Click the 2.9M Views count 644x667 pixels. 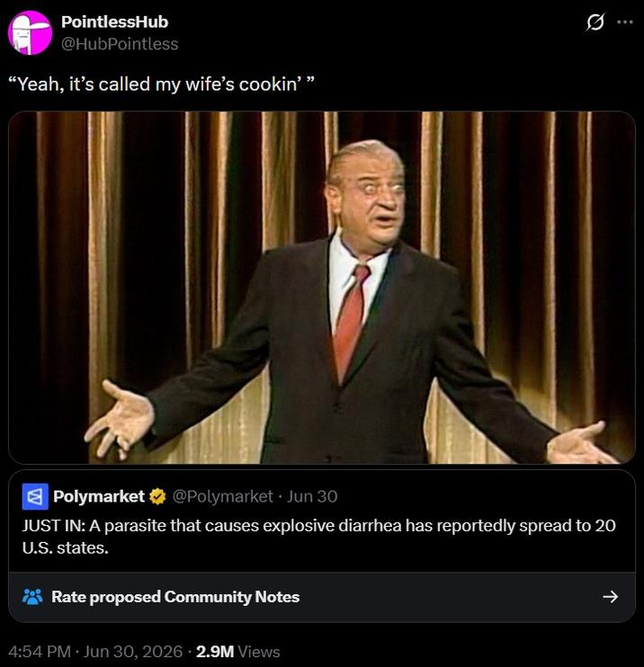238,651
